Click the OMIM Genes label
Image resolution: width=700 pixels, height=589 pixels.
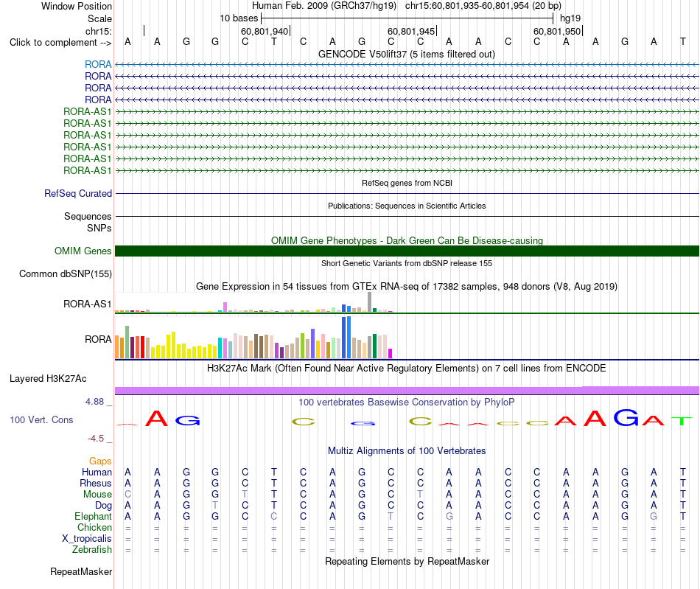[x=83, y=251]
